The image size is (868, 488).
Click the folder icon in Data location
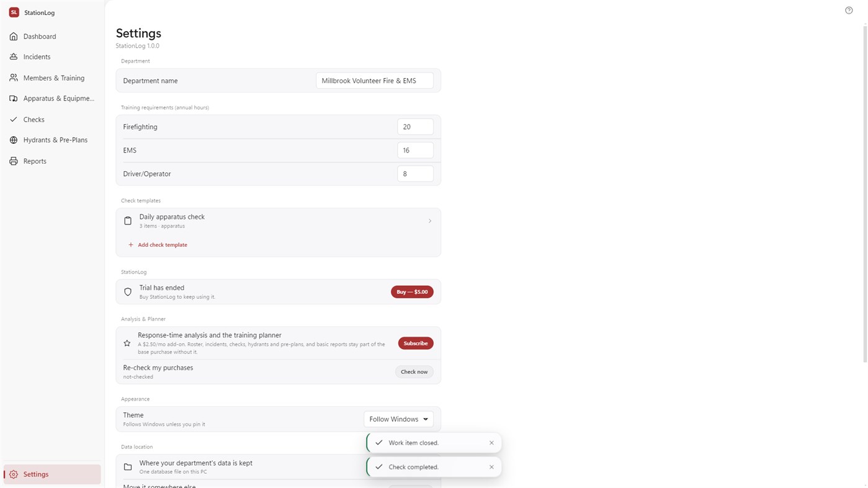coord(128,467)
